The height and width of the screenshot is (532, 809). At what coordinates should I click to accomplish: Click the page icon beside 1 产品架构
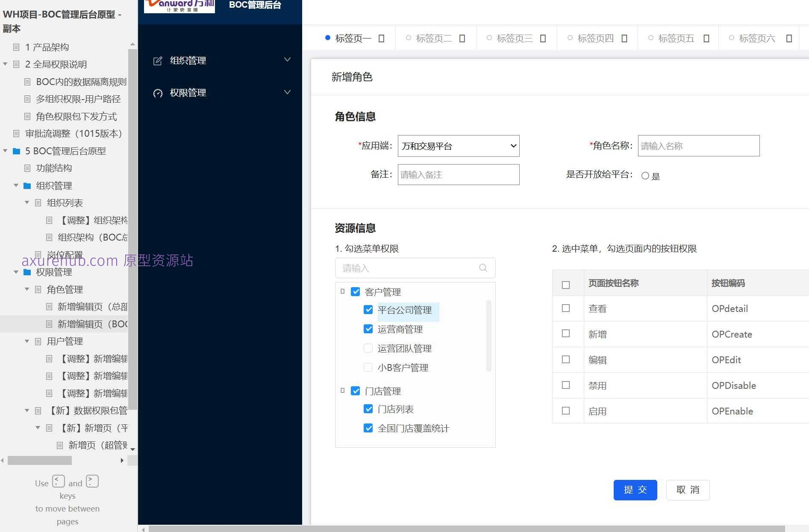click(x=16, y=47)
